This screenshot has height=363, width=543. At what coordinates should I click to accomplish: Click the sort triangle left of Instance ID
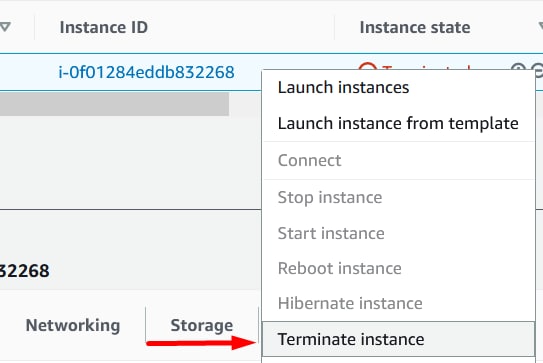click(5, 27)
